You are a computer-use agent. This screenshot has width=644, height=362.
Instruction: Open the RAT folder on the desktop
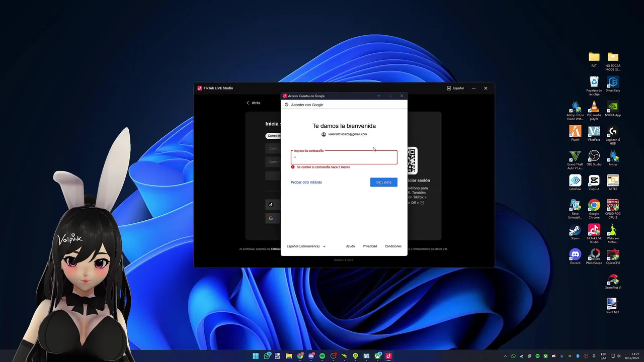pos(594,59)
